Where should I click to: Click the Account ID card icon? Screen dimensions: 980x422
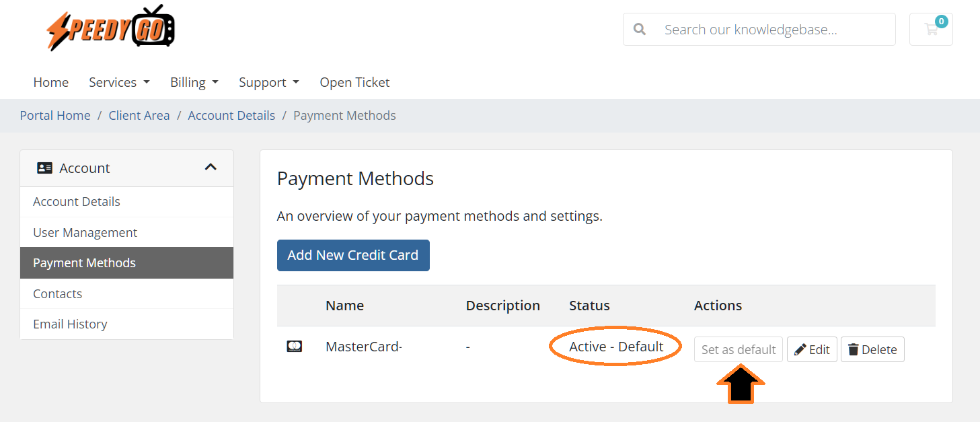tap(44, 168)
